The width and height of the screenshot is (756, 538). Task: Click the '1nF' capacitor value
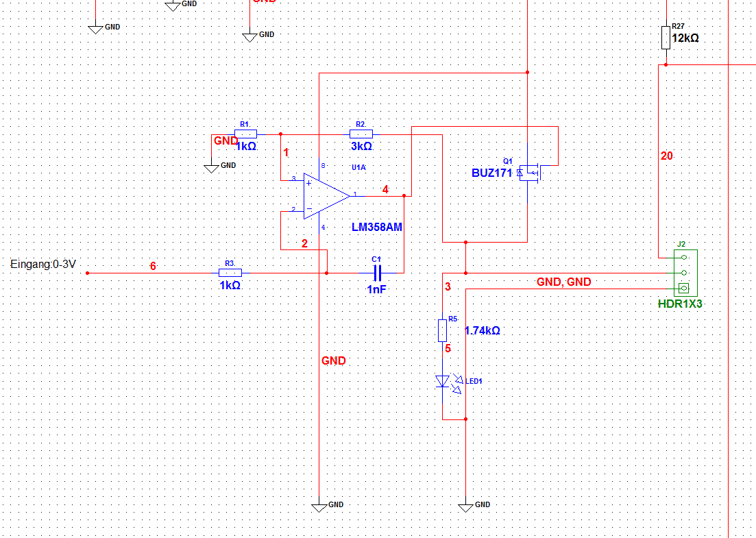point(376,290)
